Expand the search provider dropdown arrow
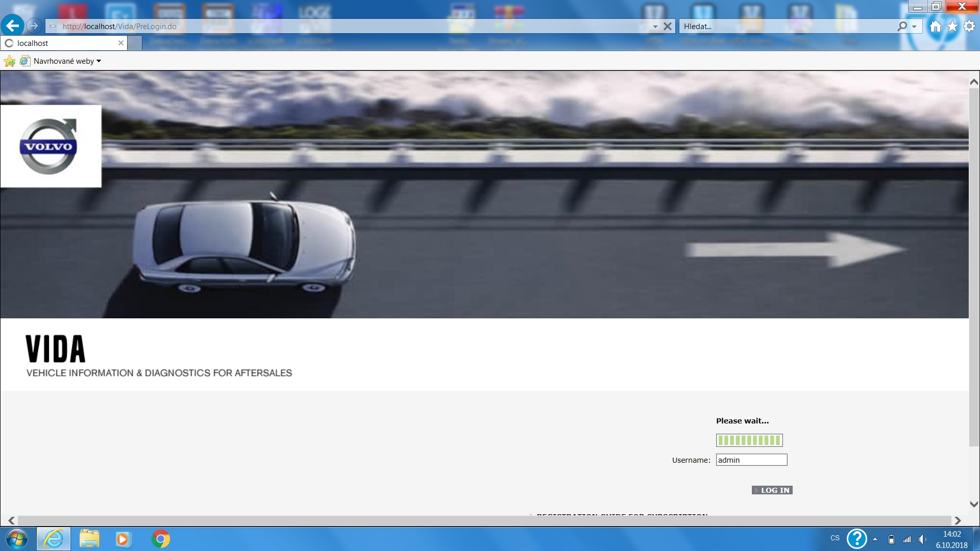Viewport: 980px width, 551px height. (914, 27)
